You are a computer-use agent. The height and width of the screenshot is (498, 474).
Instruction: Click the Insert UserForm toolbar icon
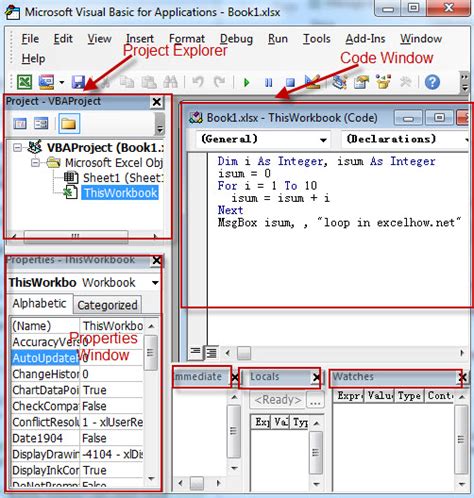[x=46, y=82]
